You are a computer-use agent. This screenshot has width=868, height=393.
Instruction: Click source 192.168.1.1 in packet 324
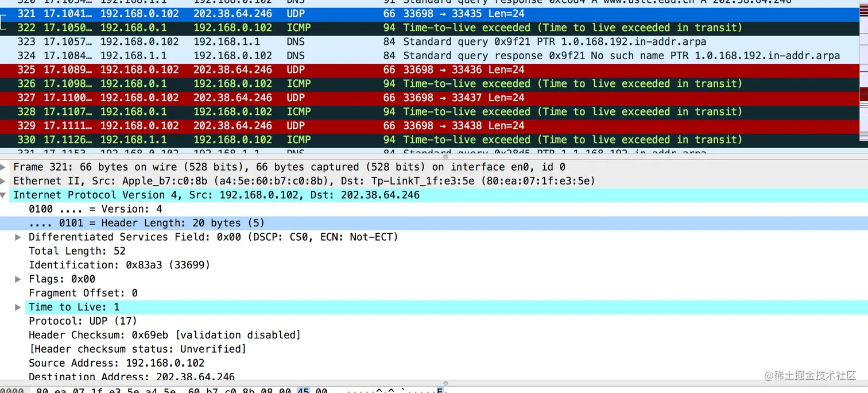[133, 56]
